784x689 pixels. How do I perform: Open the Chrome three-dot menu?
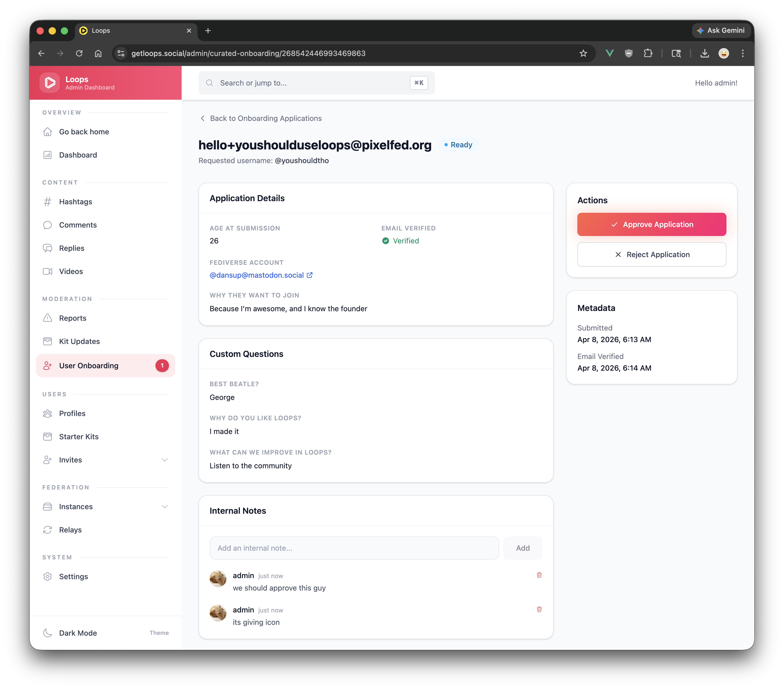click(743, 53)
